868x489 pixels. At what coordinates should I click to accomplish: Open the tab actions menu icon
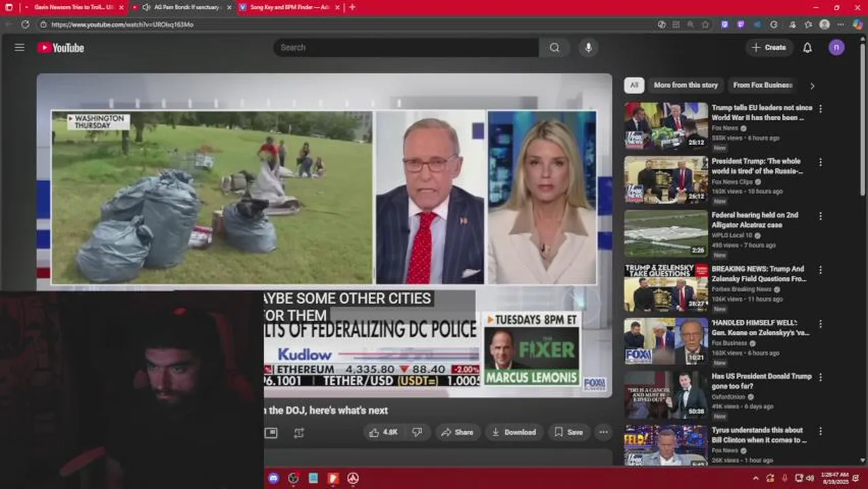pos(9,7)
